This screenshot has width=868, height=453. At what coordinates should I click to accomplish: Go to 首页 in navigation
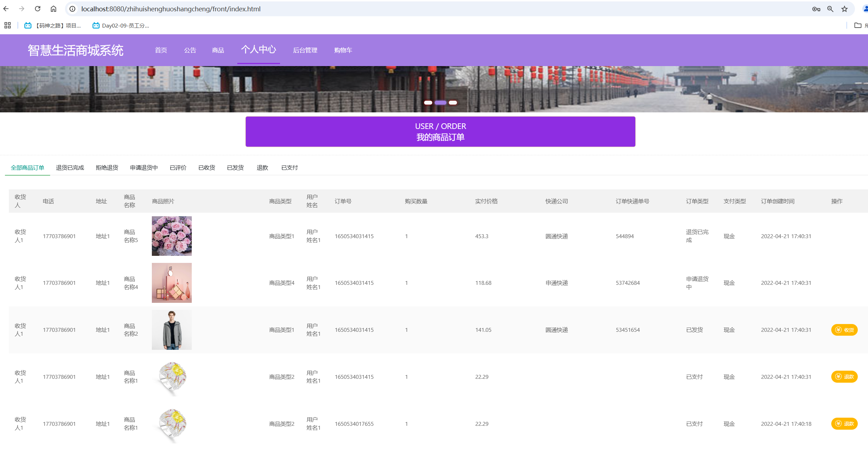click(161, 50)
